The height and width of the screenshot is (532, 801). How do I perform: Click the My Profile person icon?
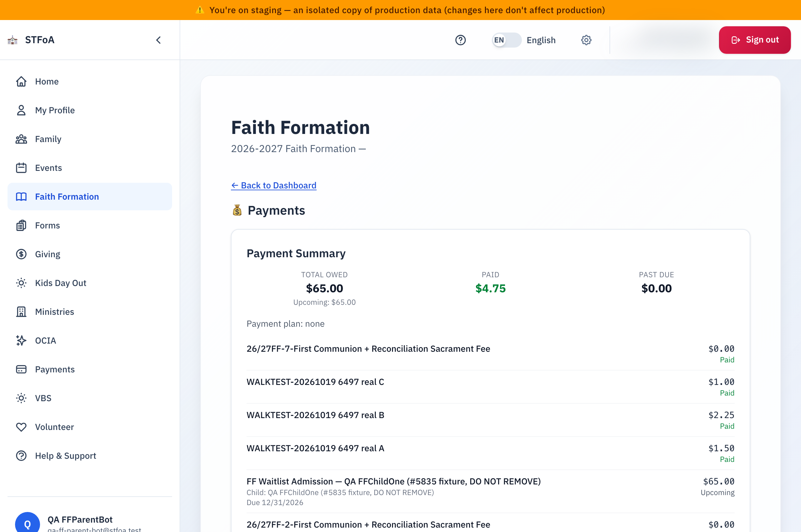pyautogui.click(x=21, y=110)
